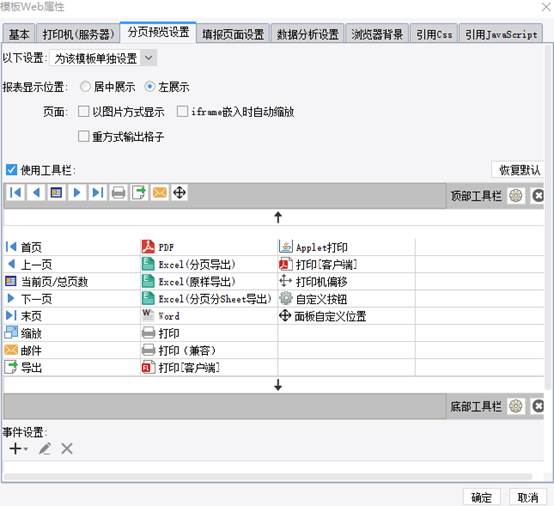Expand the add event plus dropdown
554x506 pixels.
coord(18,449)
